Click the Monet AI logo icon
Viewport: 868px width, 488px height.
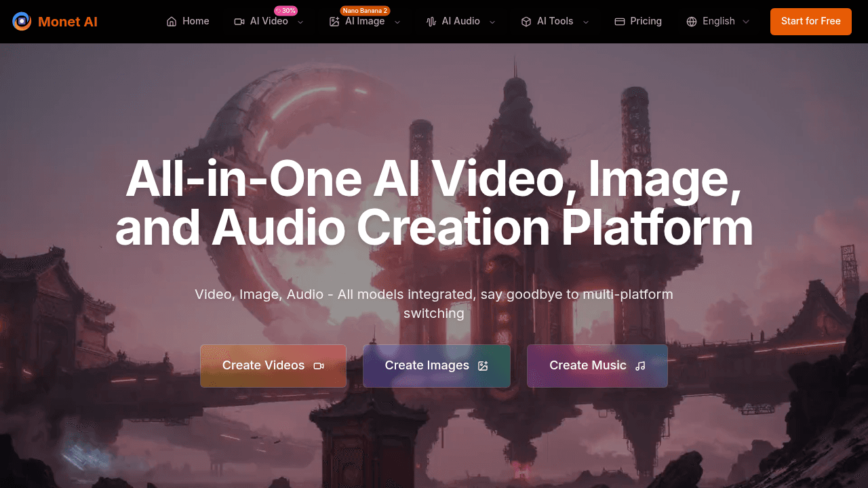tap(22, 22)
